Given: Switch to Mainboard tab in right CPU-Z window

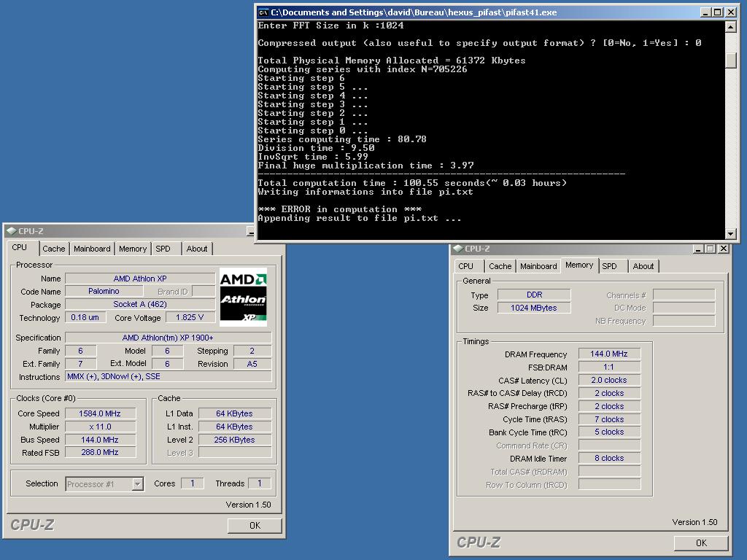Looking at the screenshot, I should (538, 266).
